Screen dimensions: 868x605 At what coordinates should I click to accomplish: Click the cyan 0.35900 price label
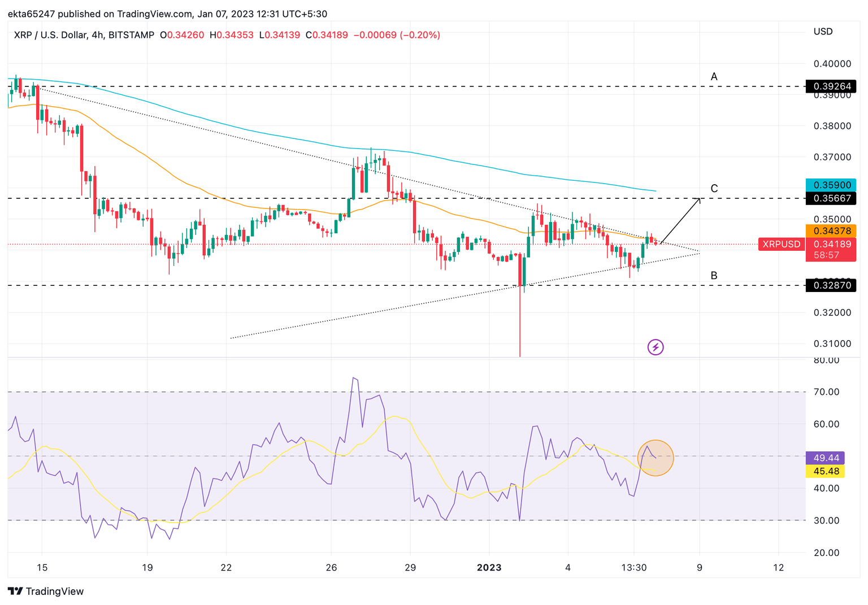[831, 185]
